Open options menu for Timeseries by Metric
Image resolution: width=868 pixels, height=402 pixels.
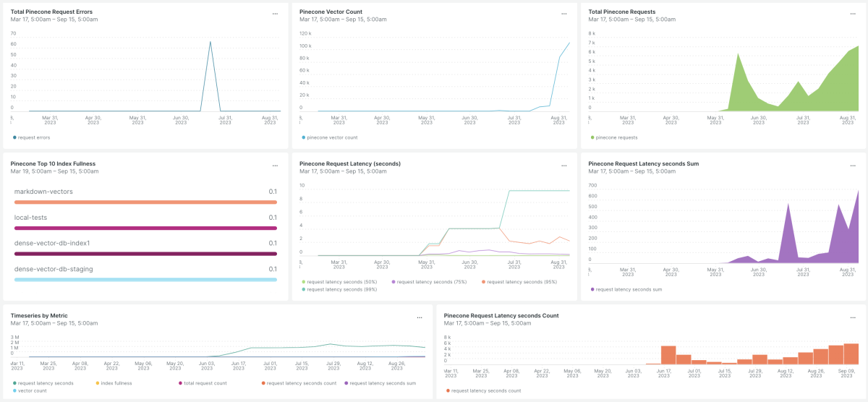click(x=420, y=317)
